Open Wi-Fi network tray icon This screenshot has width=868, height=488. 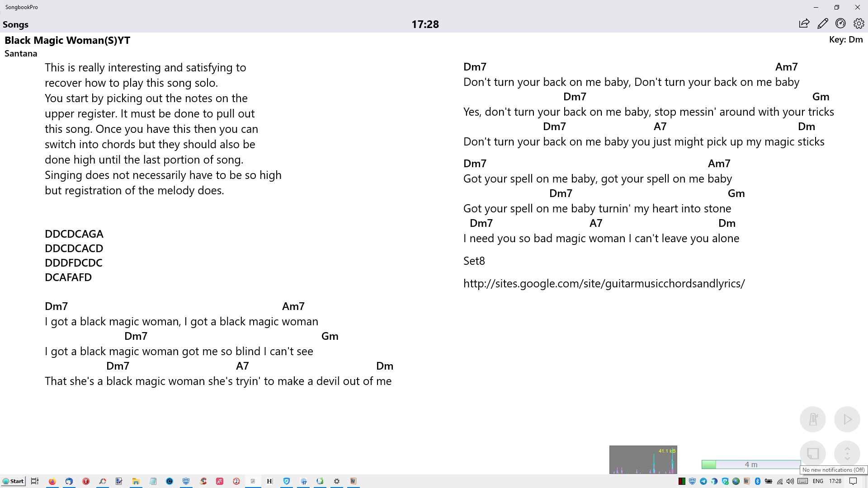[779, 481]
